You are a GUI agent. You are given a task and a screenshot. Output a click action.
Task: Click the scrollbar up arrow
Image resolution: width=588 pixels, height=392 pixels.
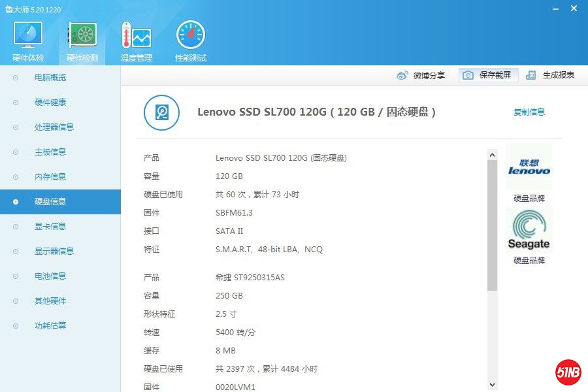(493, 155)
